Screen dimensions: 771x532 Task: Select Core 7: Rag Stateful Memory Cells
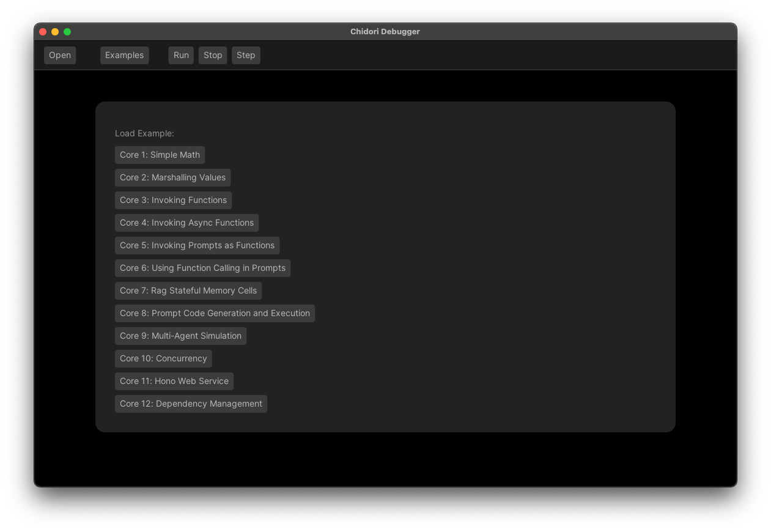click(x=188, y=290)
